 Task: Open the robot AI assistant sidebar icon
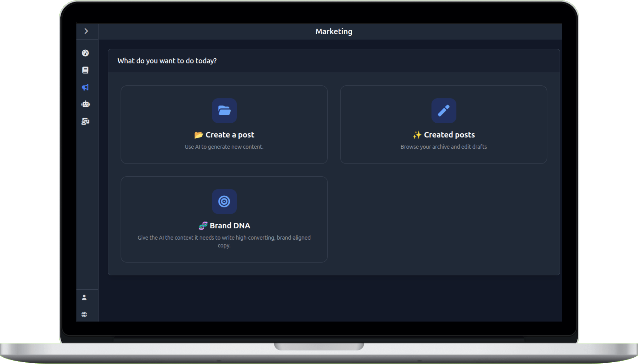[85, 104]
